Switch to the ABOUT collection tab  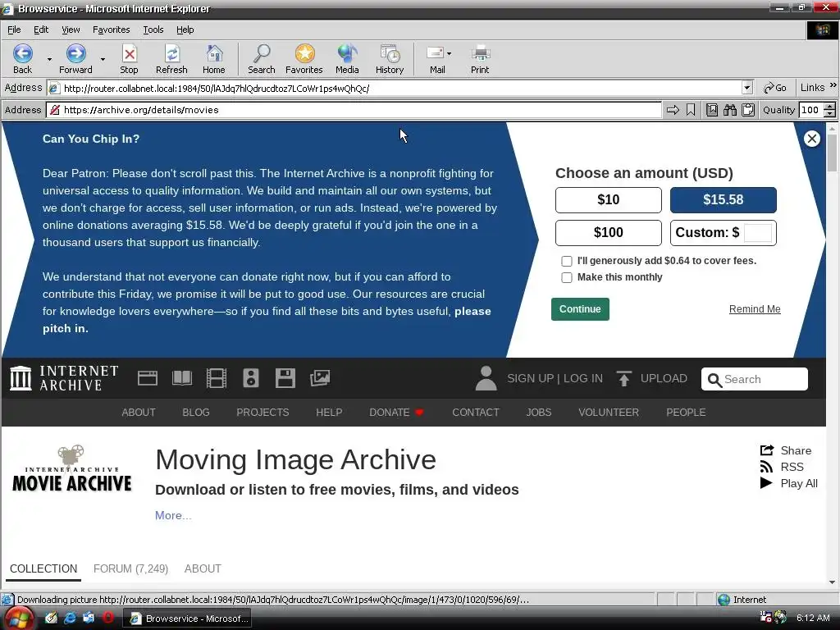pyautogui.click(x=203, y=569)
